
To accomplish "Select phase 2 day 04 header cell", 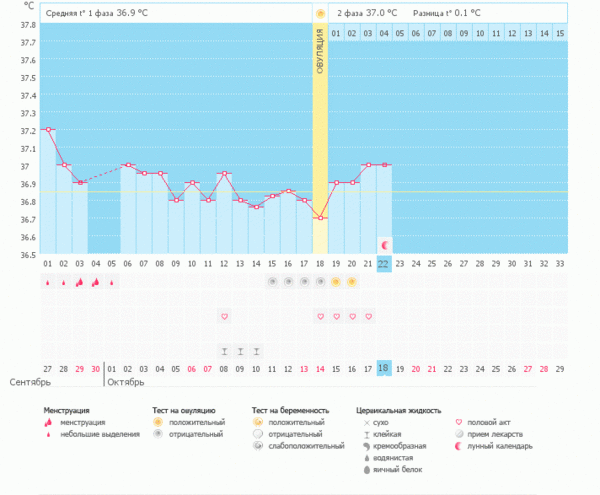I will pyautogui.click(x=384, y=33).
